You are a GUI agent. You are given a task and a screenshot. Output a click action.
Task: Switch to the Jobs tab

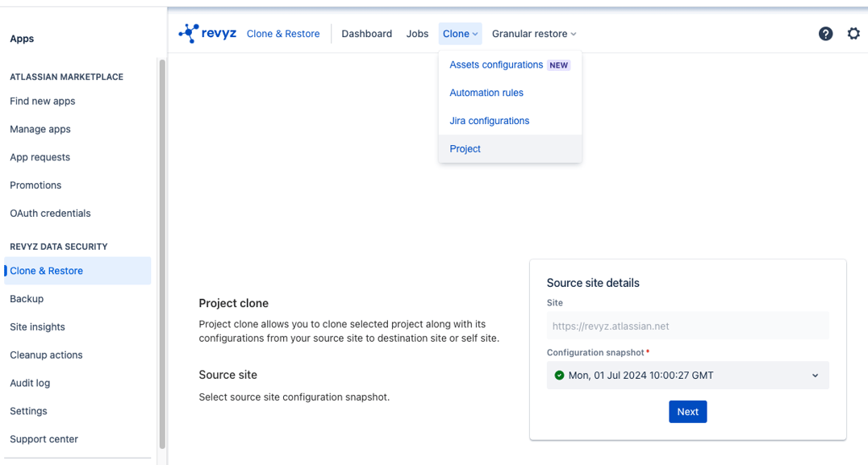pos(417,34)
